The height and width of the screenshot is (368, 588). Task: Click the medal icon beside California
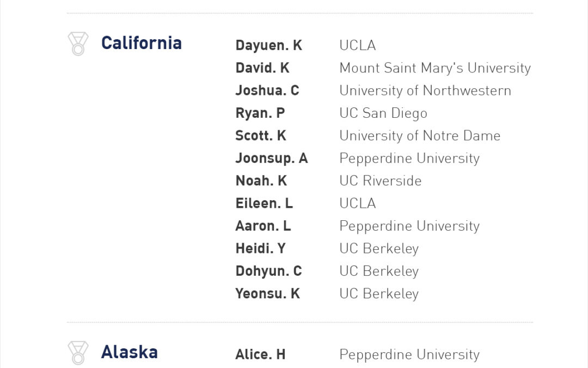pos(78,44)
